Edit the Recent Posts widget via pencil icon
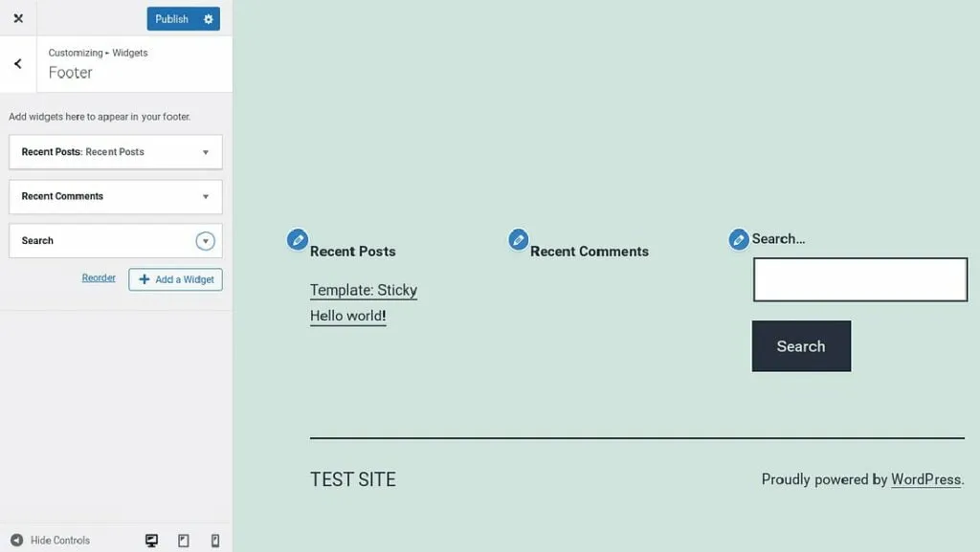Screen dimensions: 980x552 (298, 239)
